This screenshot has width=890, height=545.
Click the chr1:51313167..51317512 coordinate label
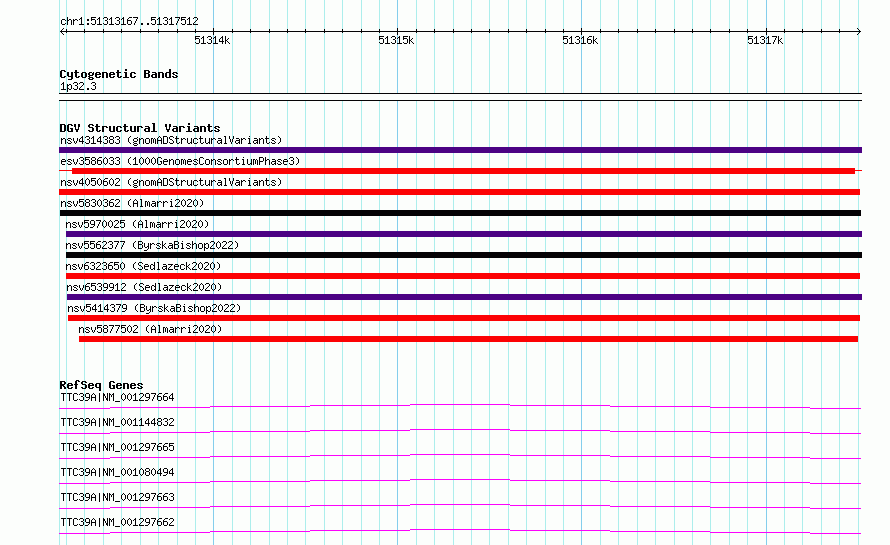coord(129,22)
